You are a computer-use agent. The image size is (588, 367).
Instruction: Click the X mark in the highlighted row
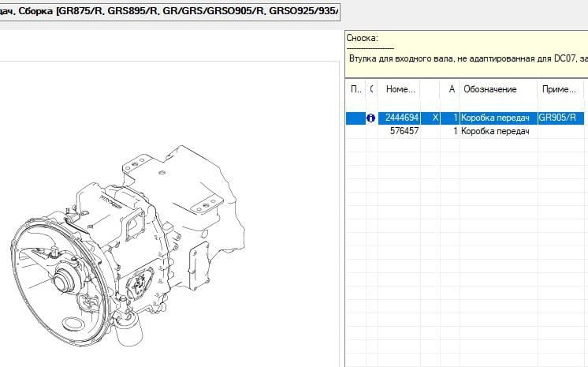point(436,118)
